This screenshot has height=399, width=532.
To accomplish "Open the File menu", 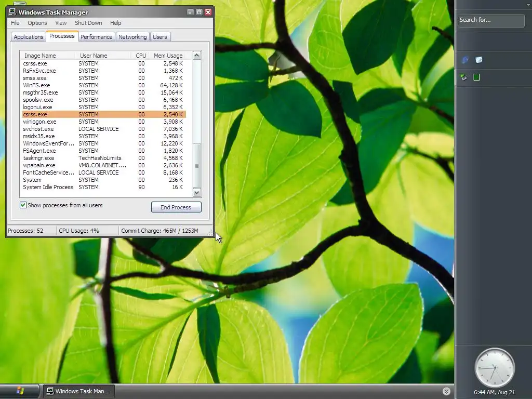I will coord(15,23).
